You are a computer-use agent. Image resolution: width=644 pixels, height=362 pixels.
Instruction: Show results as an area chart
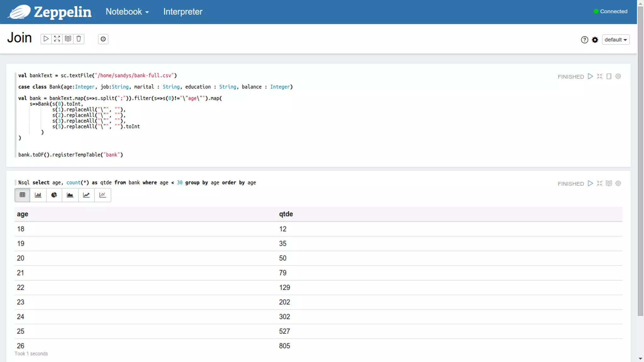tap(70, 195)
